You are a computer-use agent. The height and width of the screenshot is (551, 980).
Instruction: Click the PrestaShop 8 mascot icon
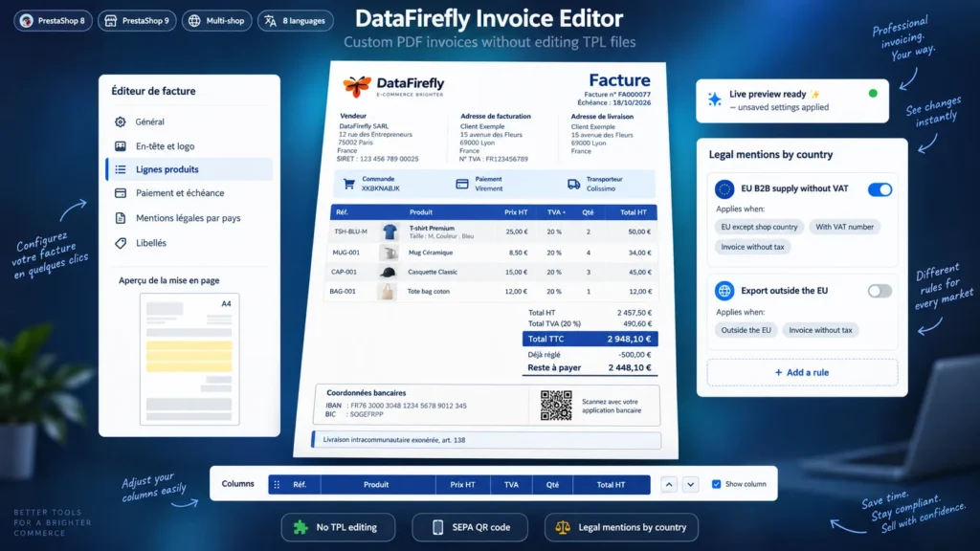tap(26, 21)
